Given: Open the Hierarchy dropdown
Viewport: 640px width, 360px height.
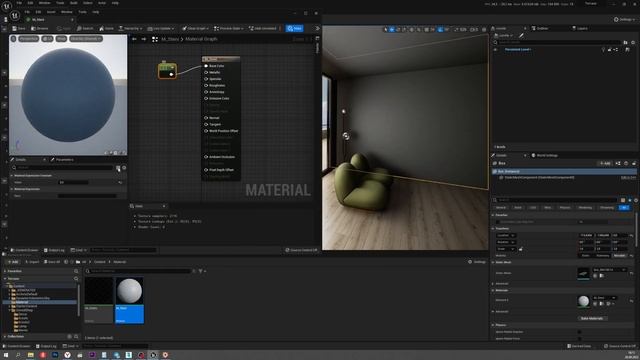Looking at the screenshot, I should coord(130,29).
